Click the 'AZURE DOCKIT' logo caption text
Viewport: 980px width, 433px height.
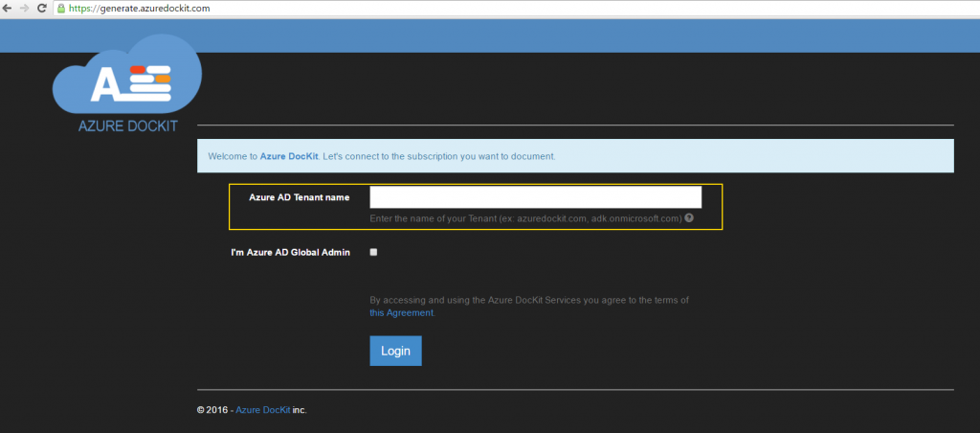[x=127, y=126]
